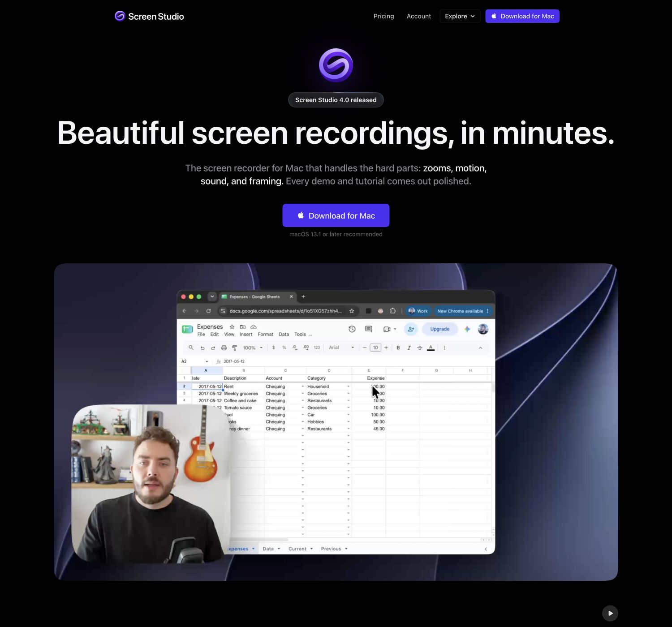Click the webcam overlay of the presenter
Screen dimensions: 672x627
pyautogui.click(x=151, y=484)
